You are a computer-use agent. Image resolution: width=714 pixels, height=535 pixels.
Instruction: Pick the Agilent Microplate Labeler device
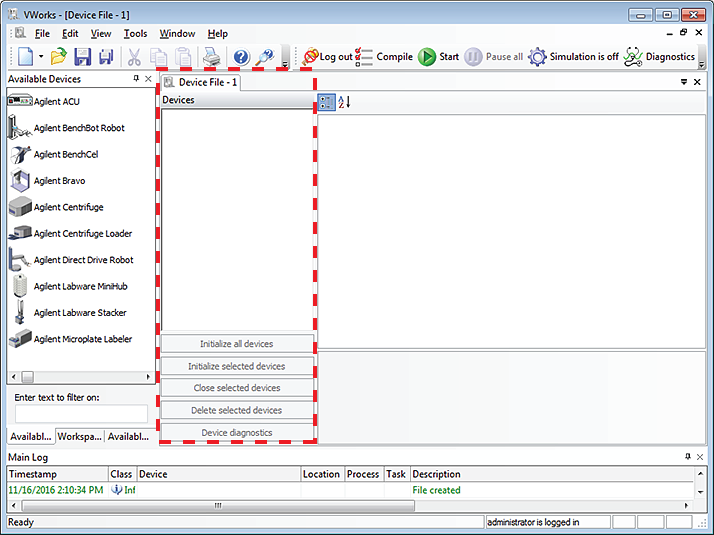click(82, 339)
